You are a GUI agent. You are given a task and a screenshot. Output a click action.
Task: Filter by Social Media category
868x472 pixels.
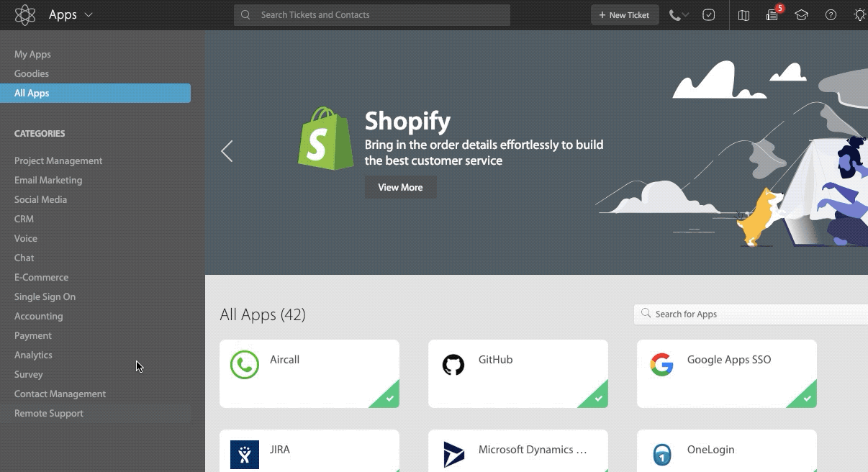click(x=40, y=199)
